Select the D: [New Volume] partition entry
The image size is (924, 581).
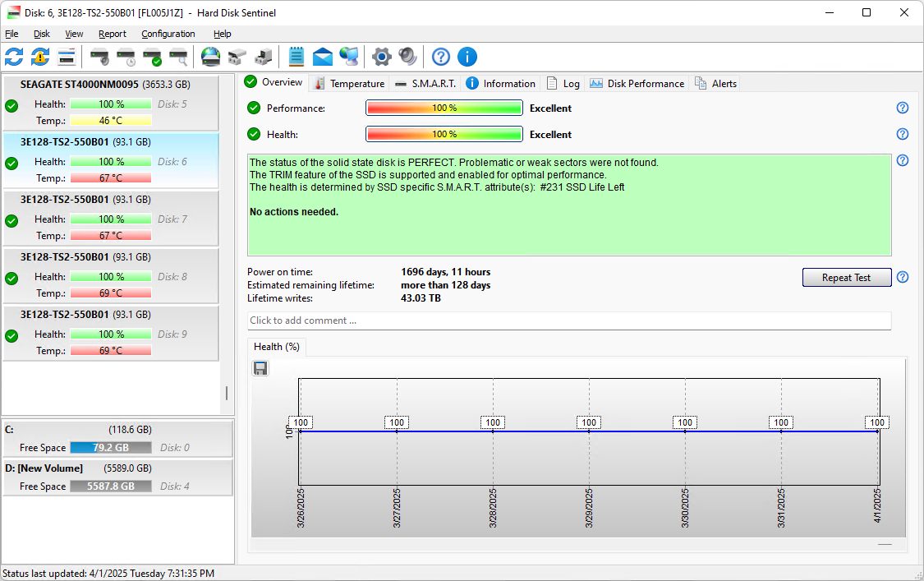(x=117, y=477)
